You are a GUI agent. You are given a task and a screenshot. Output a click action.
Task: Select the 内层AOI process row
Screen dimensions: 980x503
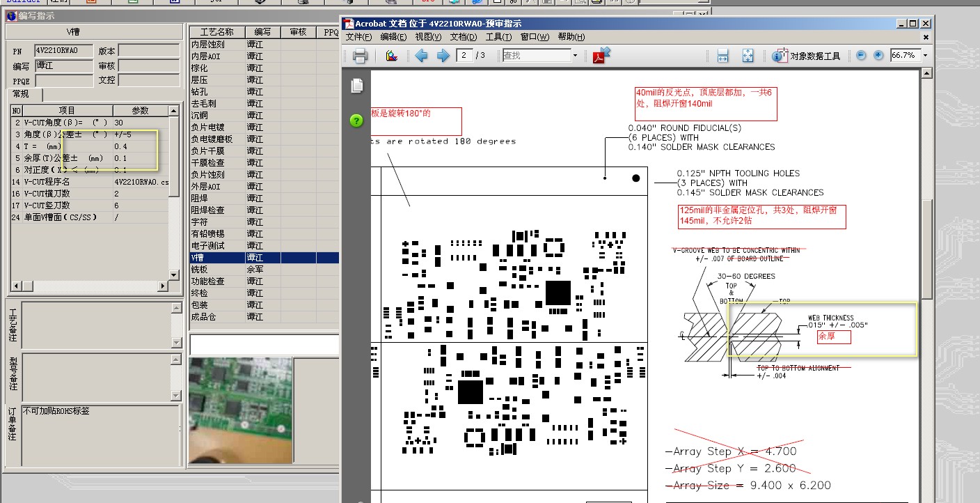coord(264,56)
